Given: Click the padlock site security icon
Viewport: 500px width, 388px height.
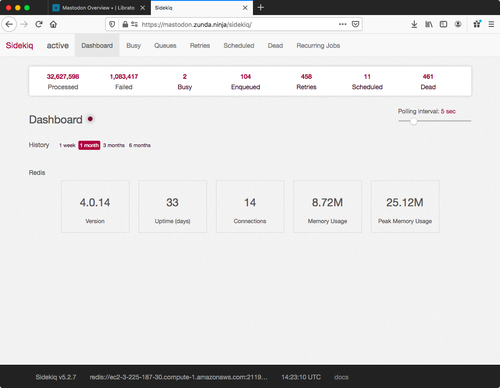Looking at the screenshot, I should point(125,24).
